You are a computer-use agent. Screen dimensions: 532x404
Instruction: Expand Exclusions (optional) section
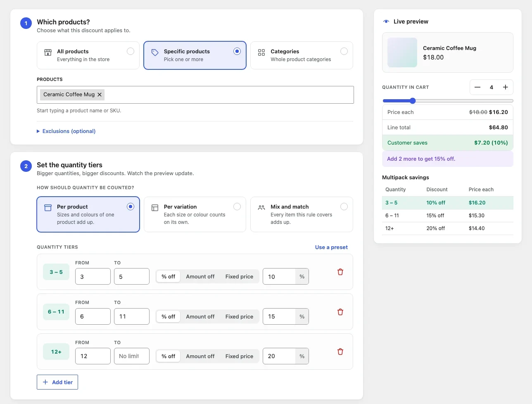coord(66,131)
